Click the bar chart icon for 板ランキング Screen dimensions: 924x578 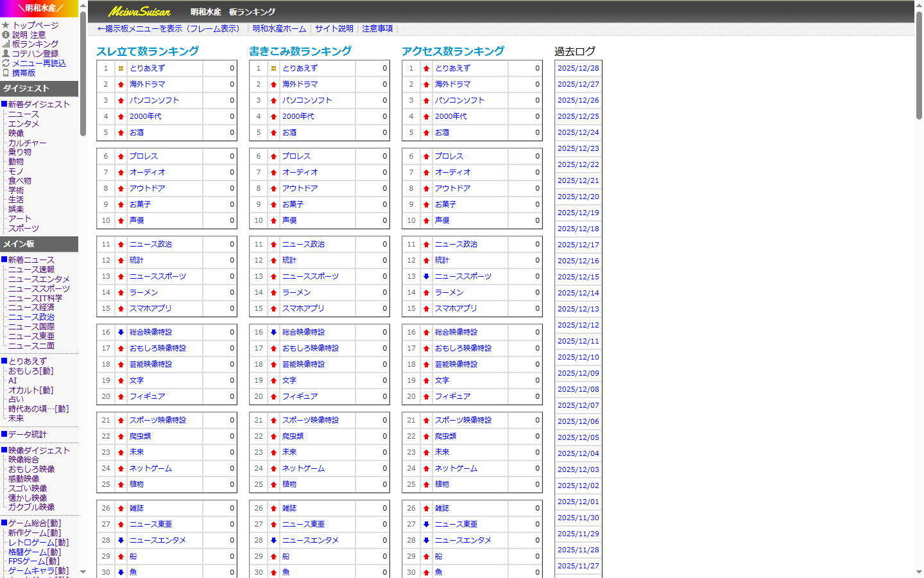(x=6, y=44)
